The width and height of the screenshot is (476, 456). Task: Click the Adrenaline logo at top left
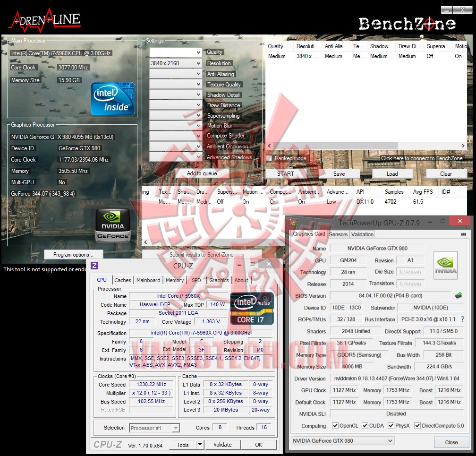coord(45,20)
